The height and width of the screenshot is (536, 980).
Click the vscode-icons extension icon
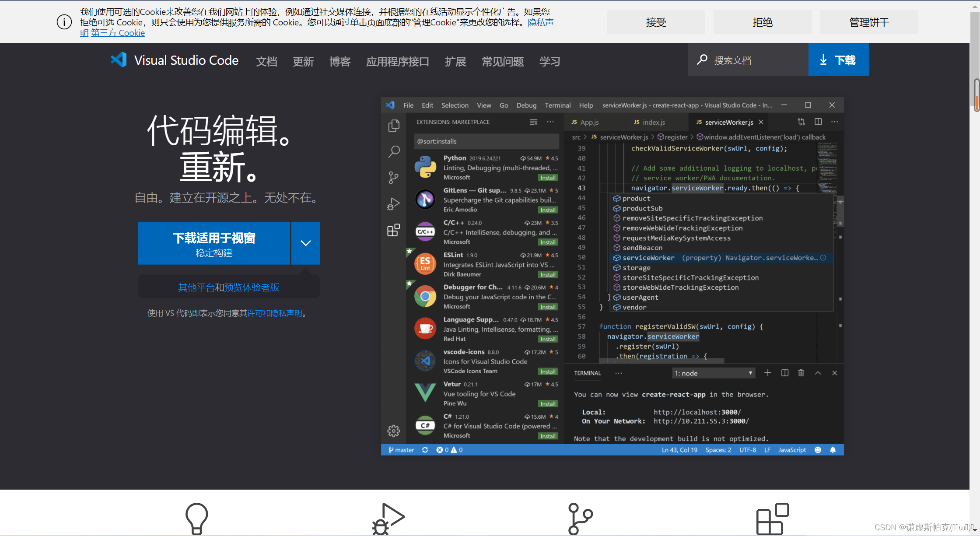(425, 361)
